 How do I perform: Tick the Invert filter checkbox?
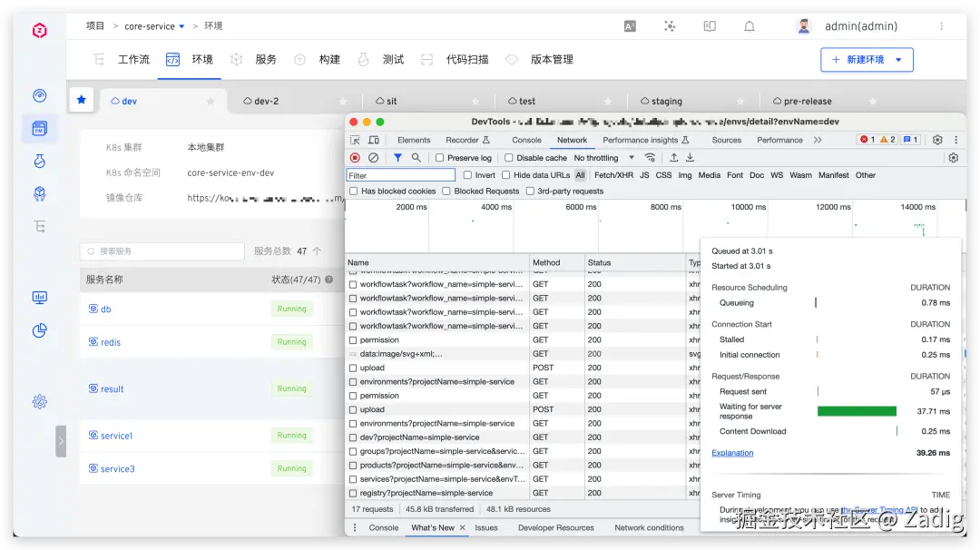click(467, 176)
